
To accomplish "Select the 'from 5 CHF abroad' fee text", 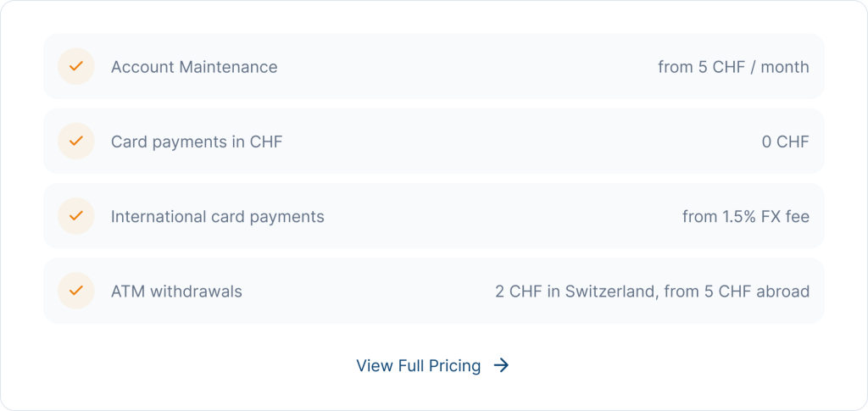I will (x=737, y=291).
